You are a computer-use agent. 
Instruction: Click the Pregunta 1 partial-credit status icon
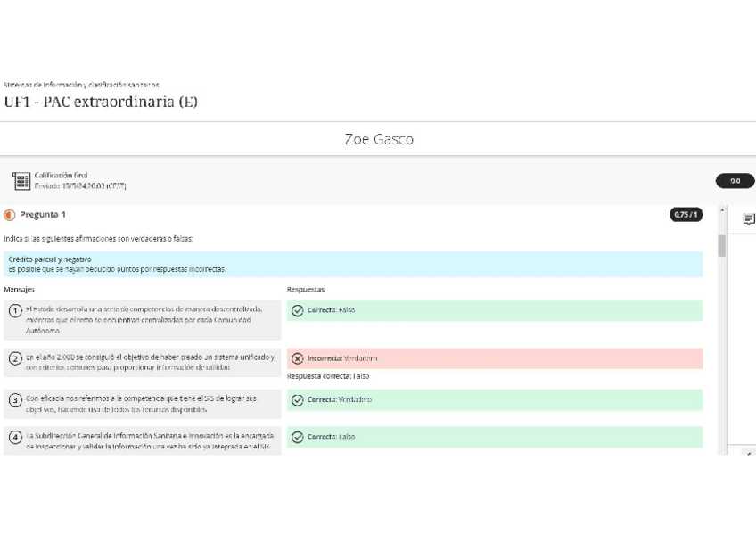point(10,215)
